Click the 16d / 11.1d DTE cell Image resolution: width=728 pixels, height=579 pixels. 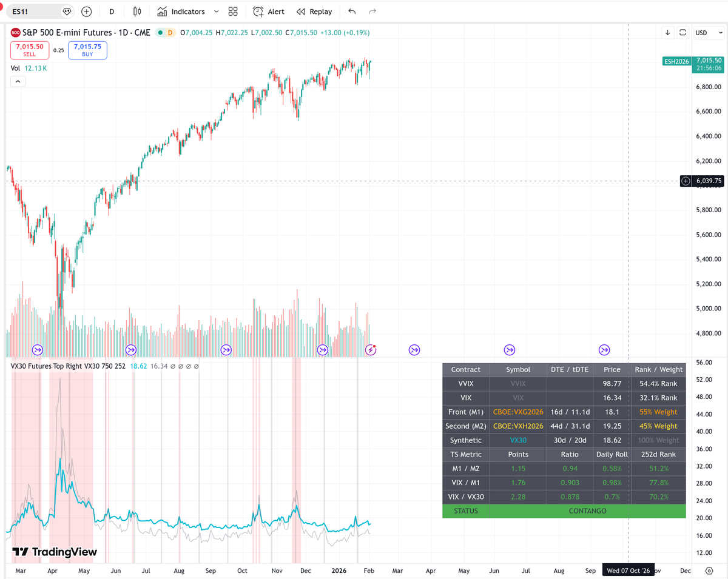pos(570,412)
